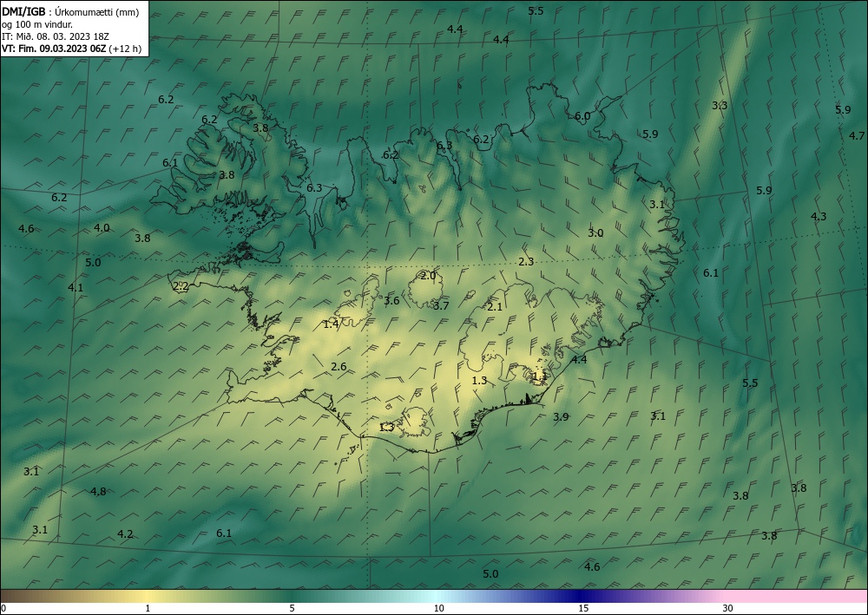
Task: Select the 2.6 value on the map
Action: coord(339,367)
